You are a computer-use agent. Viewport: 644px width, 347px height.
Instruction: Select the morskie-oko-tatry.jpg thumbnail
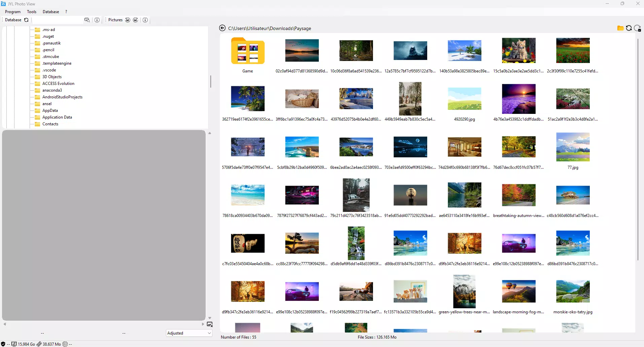pyautogui.click(x=573, y=291)
